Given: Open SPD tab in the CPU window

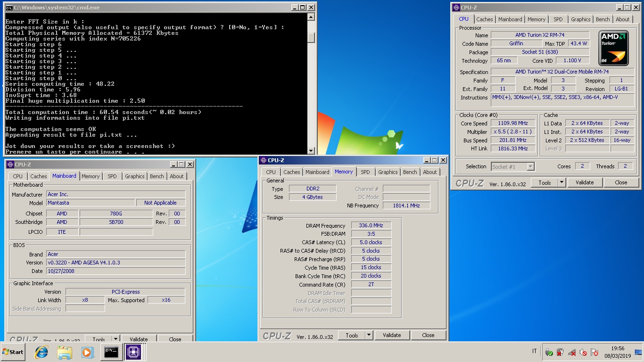Looking at the screenshot, I should pos(558,19).
